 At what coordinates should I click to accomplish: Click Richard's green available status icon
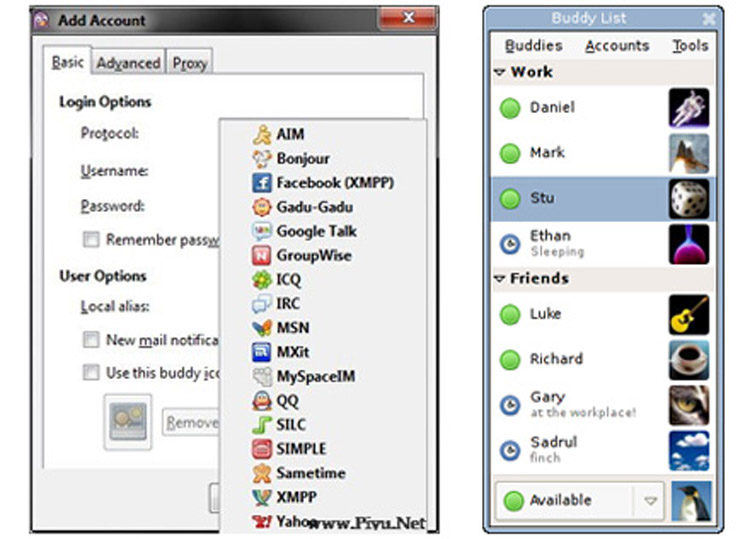point(510,359)
